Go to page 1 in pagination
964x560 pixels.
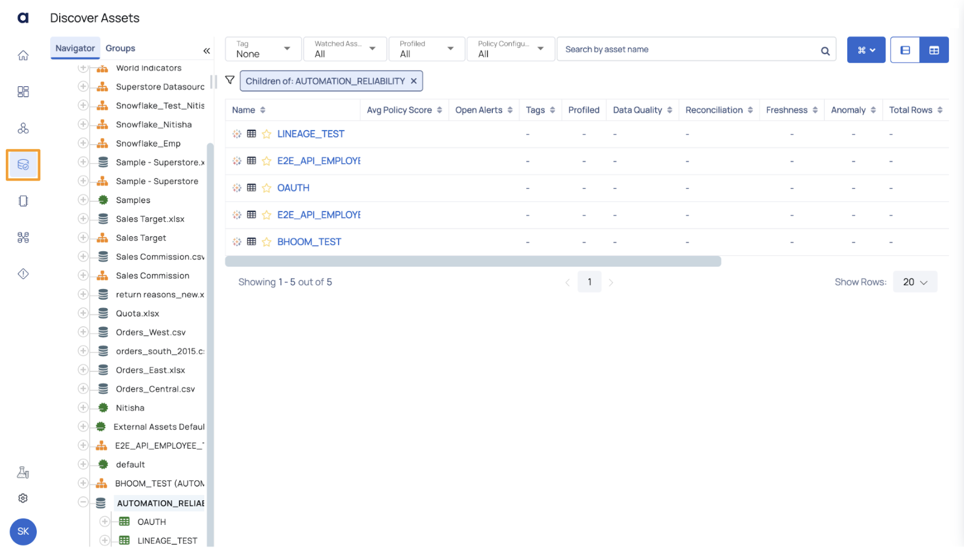[589, 282]
